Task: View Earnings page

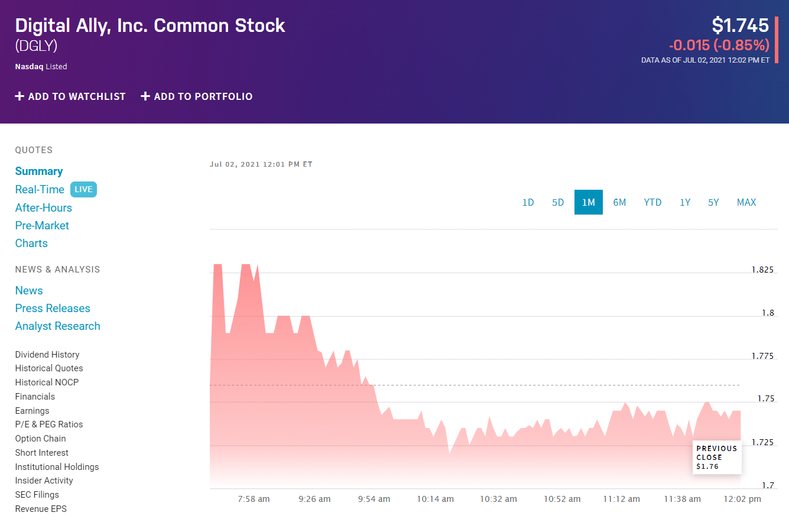Action: coord(33,411)
